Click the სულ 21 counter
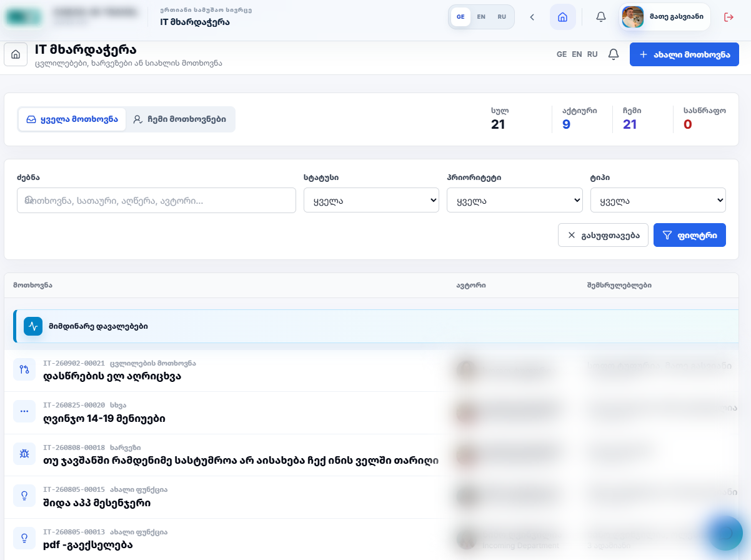 click(x=499, y=119)
